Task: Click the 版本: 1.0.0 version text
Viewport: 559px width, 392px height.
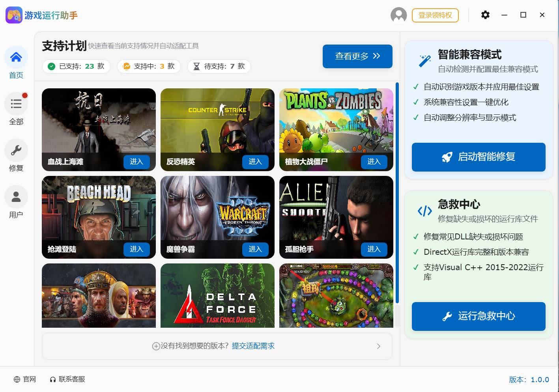Action: coord(529,379)
